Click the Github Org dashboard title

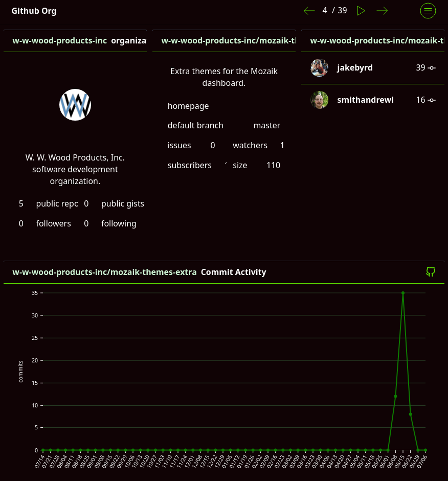tap(34, 11)
